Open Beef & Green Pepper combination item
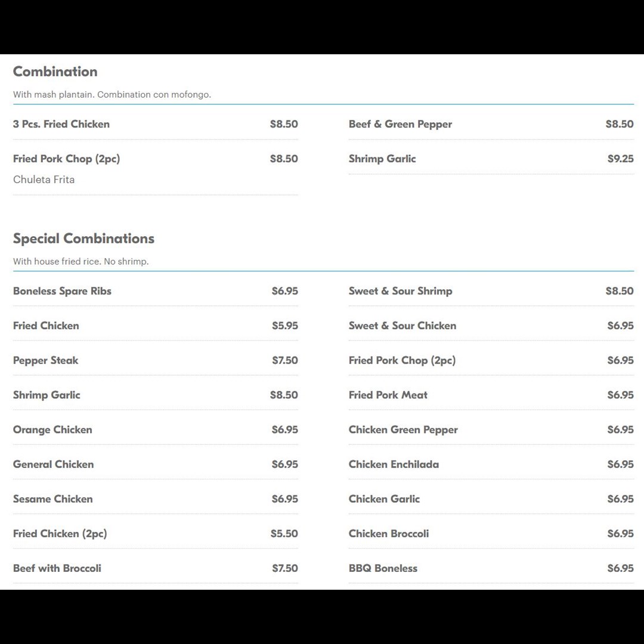644x644 pixels. click(491, 124)
